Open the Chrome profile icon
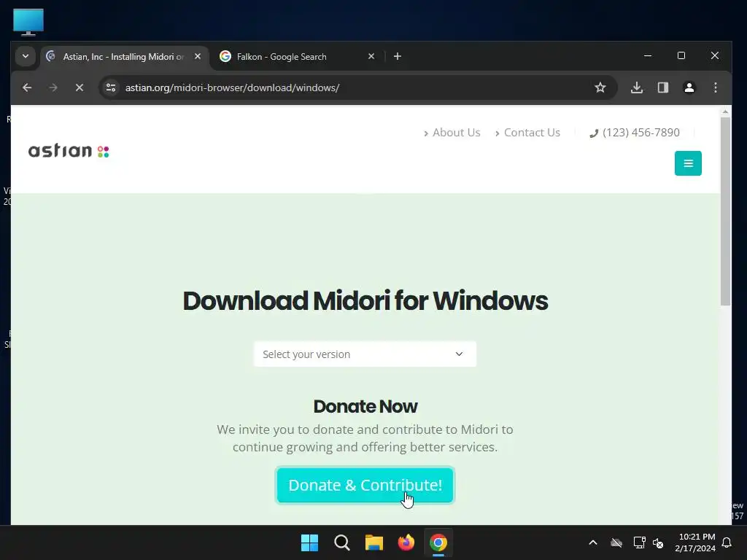Image resolution: width=747 pixels, height=560 pixels. [689, 87]
